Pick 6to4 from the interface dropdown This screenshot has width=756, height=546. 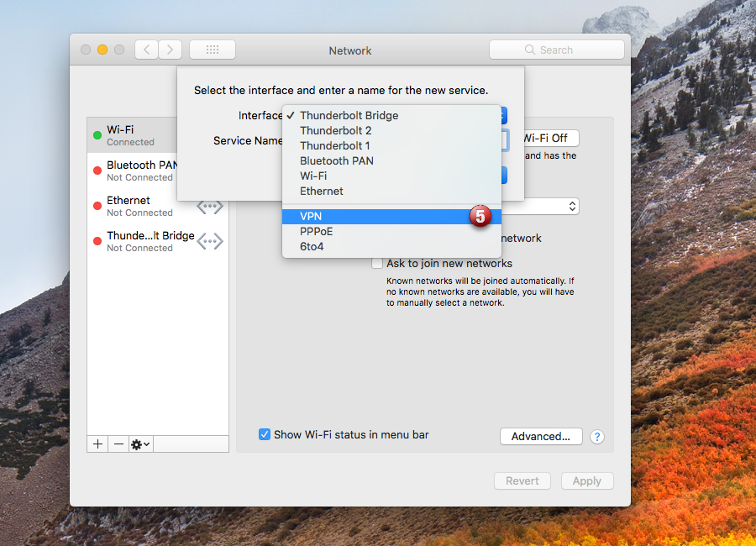click(x=391, y=246)
